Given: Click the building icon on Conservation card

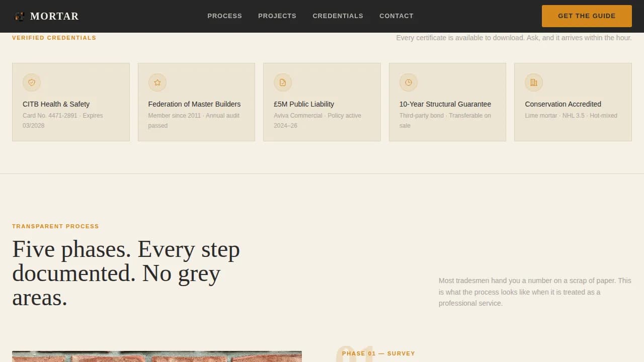Looking at the screenshot, I should pyautogui.click(x=534, y=82).
